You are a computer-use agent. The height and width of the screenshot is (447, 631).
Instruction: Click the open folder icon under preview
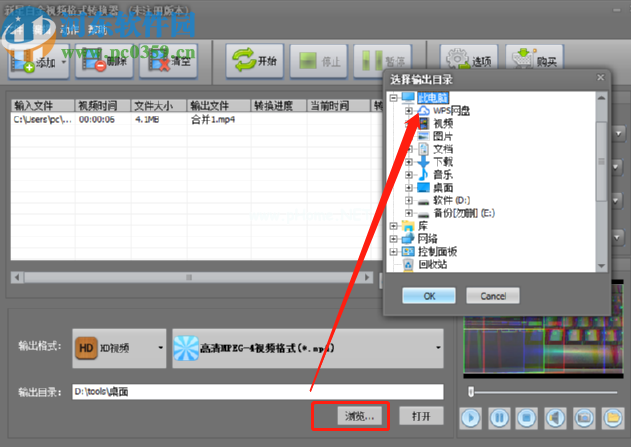click(x=614, y=416)
